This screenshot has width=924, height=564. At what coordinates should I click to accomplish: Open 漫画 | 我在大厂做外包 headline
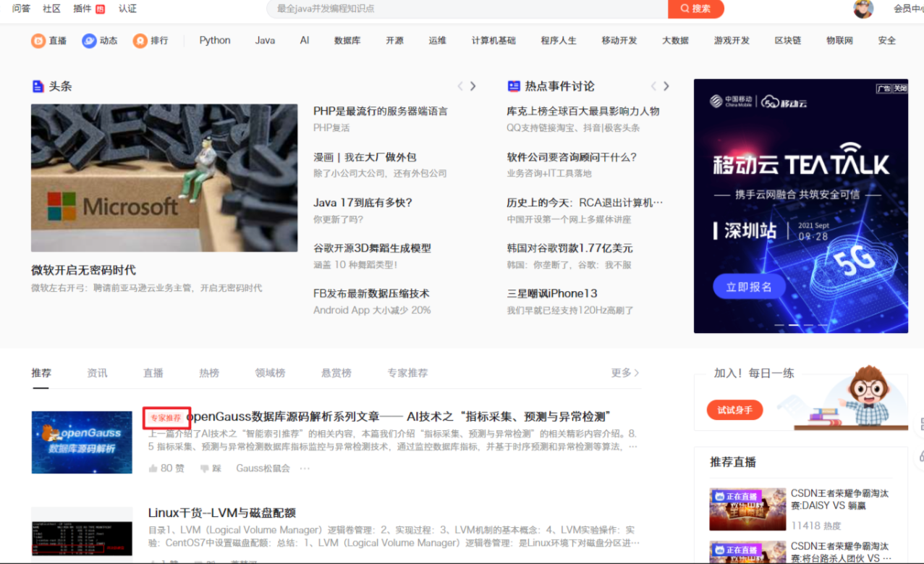coord(365,157)
